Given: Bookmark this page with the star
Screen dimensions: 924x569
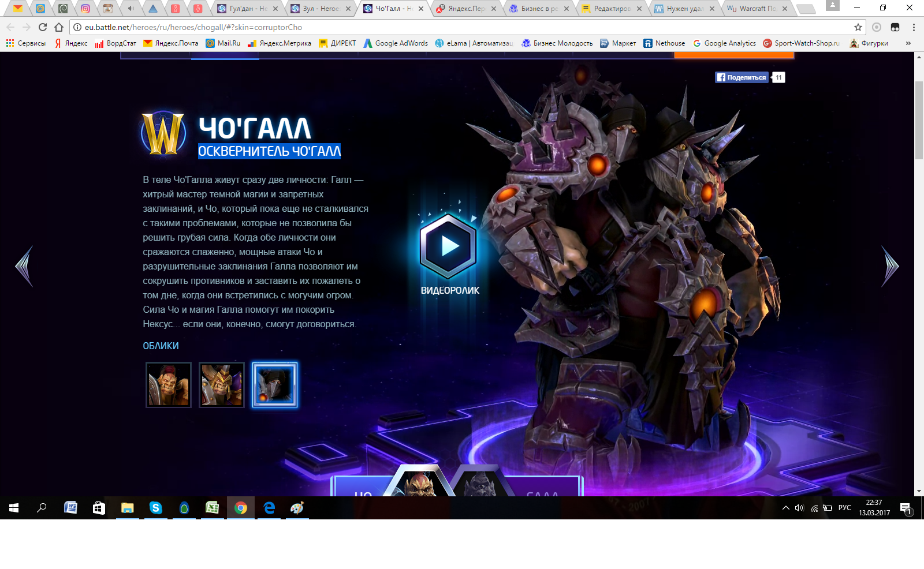Looking at the screenshot, I should coord(858,27).
